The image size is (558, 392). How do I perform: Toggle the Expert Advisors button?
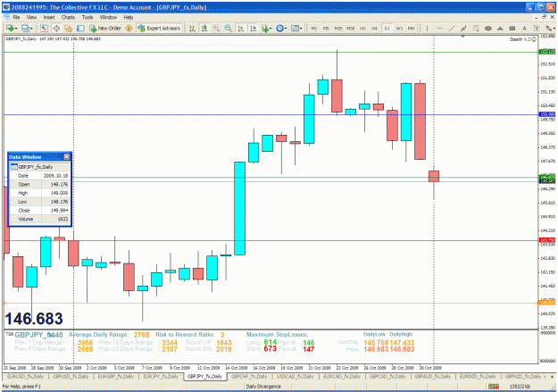tap(159, 28)
